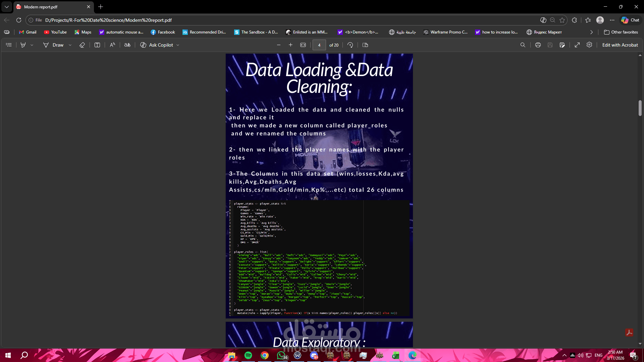The image size is (644, 362).
Task: Toggle fit to width view
Action: point(303,45)
